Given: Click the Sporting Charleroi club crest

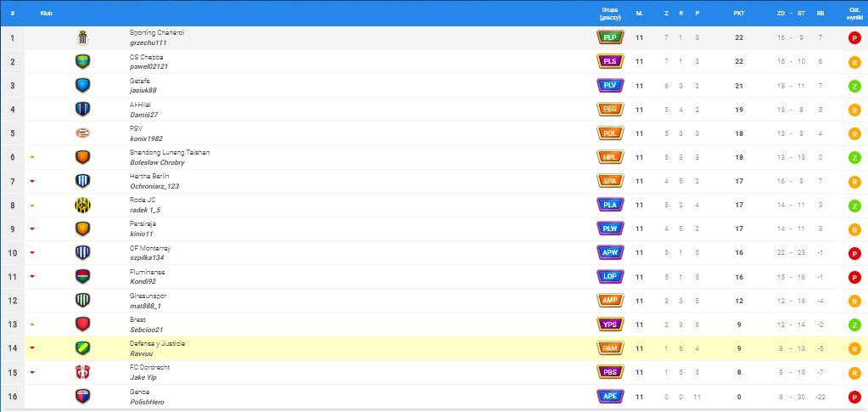Looking at the screenshot, I should 82,37.
